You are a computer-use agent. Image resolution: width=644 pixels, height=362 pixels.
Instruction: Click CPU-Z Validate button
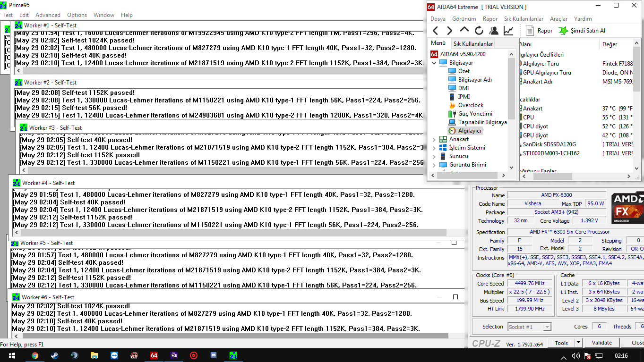click(x=601, y=343)
